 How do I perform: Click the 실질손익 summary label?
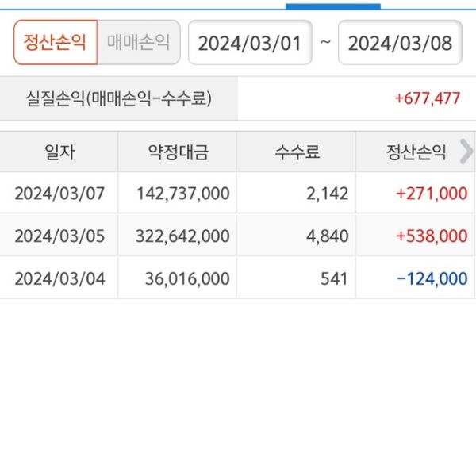[119, 98]
